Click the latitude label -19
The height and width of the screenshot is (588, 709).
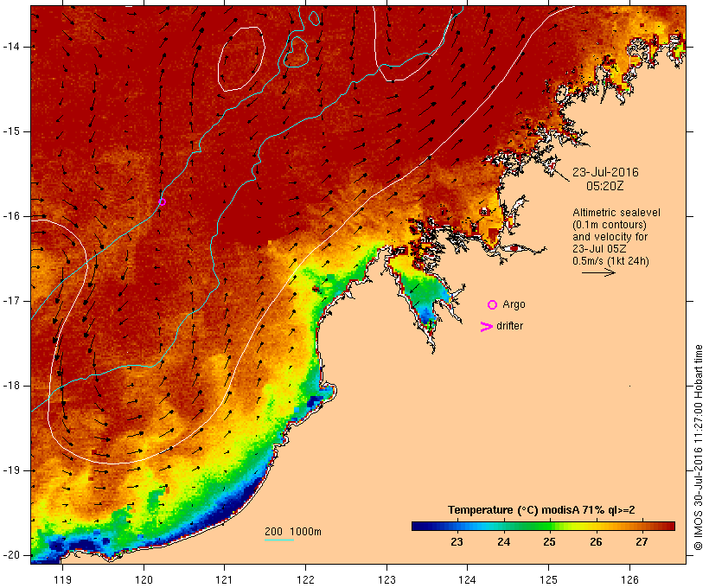pos(11,470)
